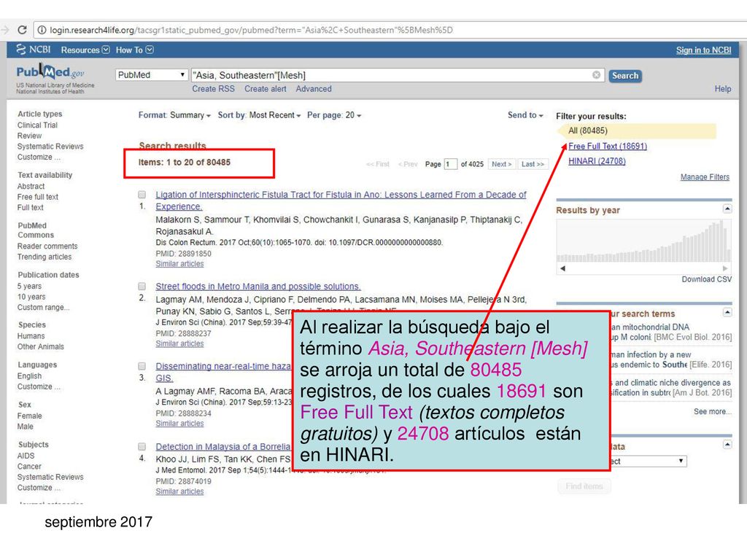Screen dimensions: 747x560
Task: Filter sex by Male
Action: pyautogui.click(x=26, y=427)
